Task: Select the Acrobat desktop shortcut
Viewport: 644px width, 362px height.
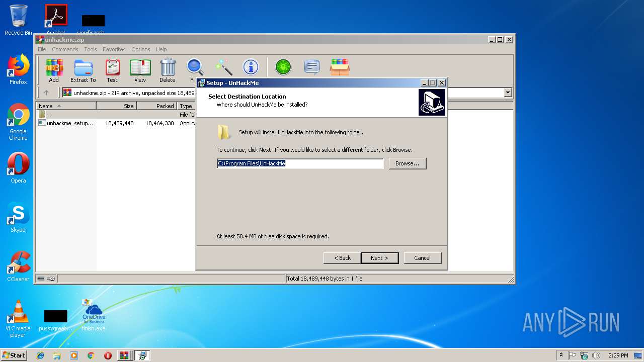Action: point(56,20)
